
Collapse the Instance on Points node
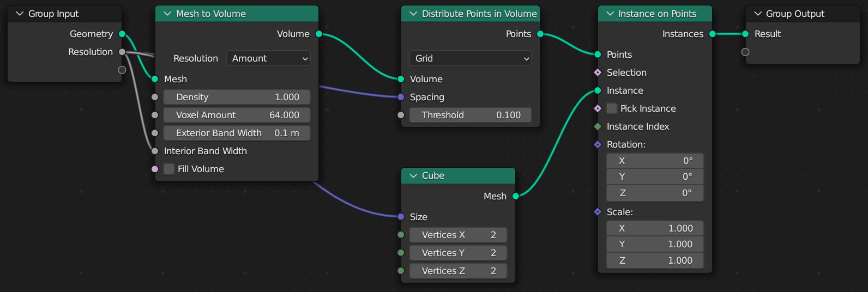coord(610,14)
